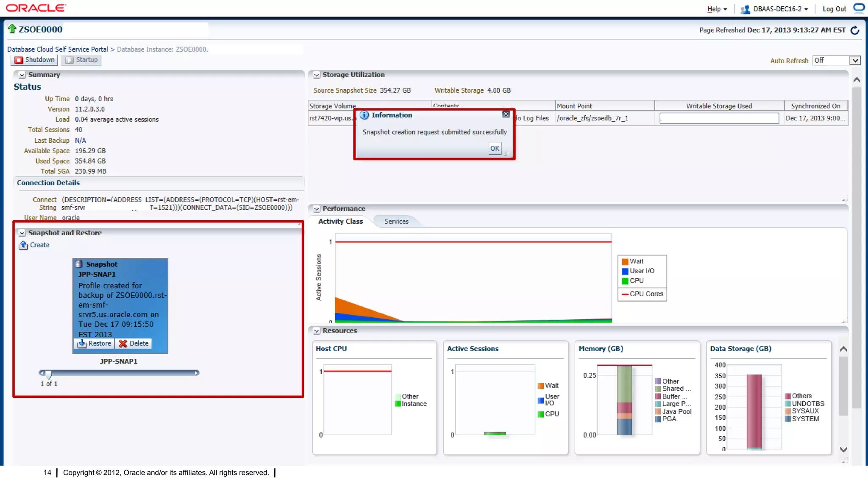This screenshot has width=868, height=488.
Task: Open the Auto Refresh dropdown
Action: point(855,60)
